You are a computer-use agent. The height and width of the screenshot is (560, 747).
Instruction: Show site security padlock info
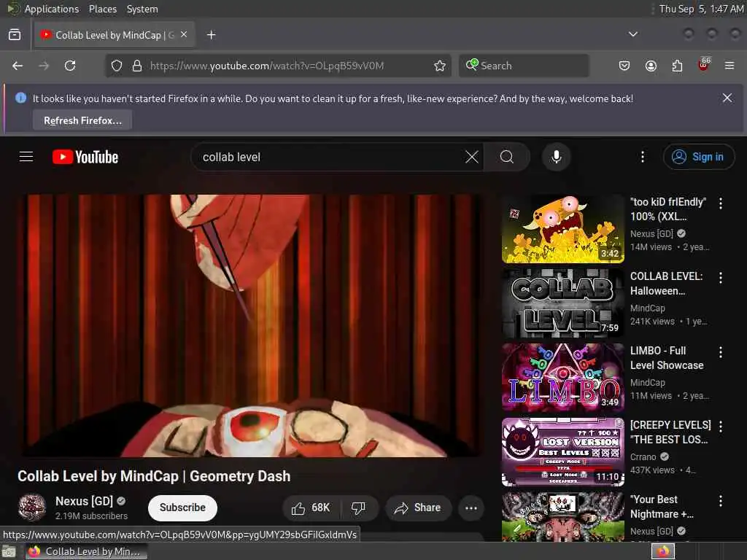[x=137, y=66]
